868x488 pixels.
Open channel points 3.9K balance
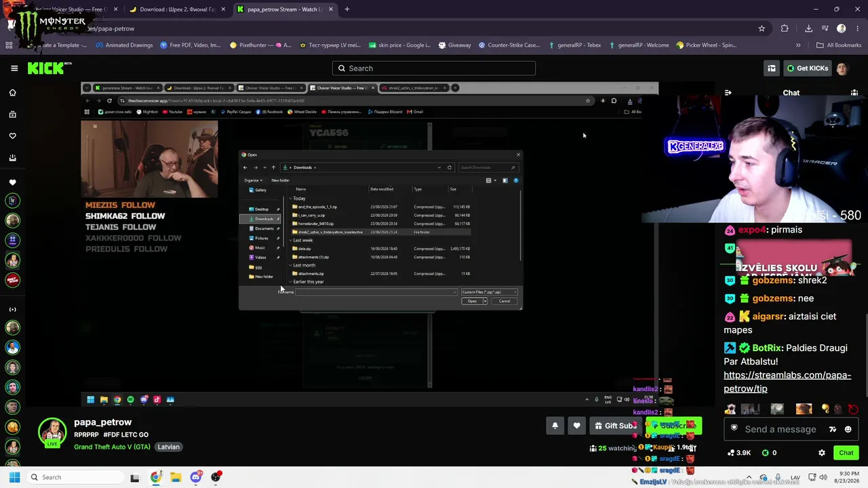(739, 453)
